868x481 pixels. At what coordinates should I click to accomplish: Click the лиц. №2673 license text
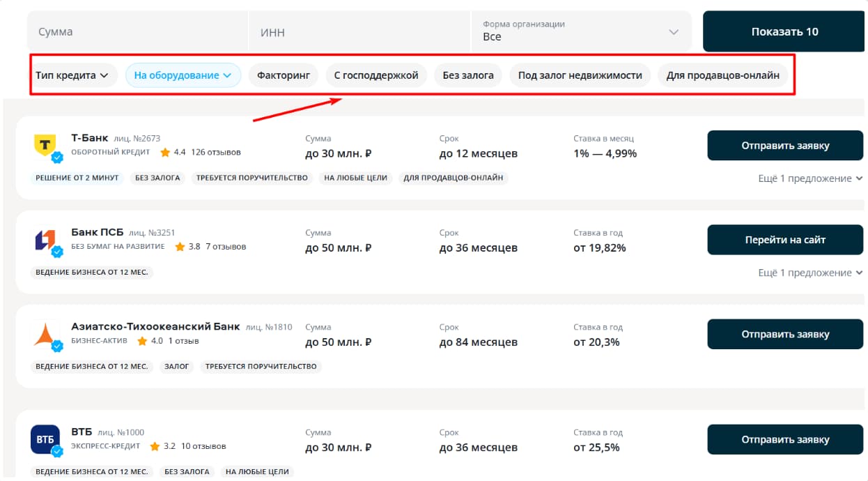pyautogui.click(x=137, y=139)
